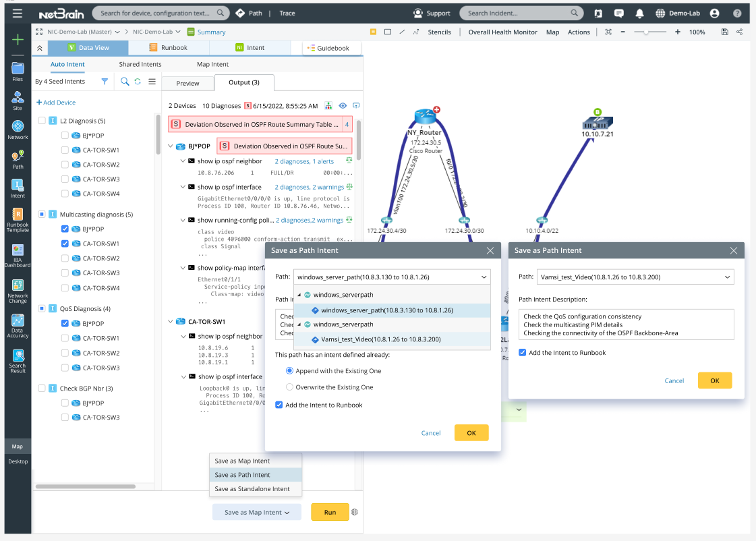Open the Save as Map Intent dropdown at bottom
Screen dimensions: 756x541
[257, 512]
